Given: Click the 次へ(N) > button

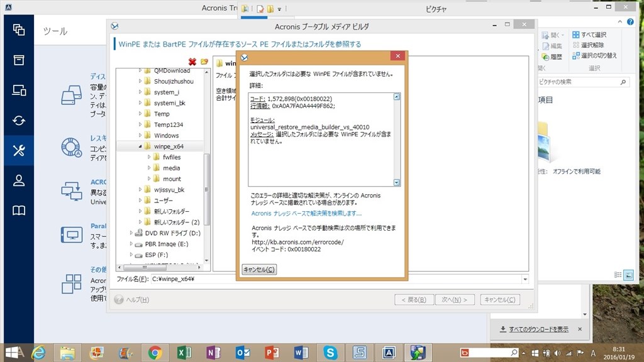Looking at the screenshot, I should pos(454,300).
